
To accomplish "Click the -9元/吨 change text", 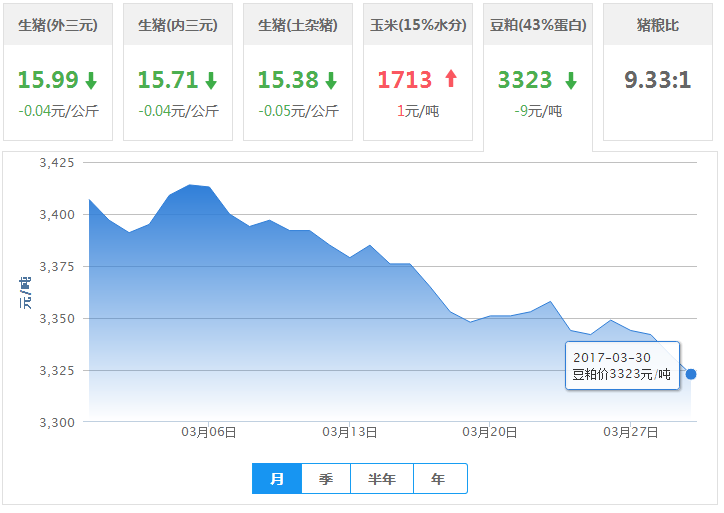I will point(538,111).
